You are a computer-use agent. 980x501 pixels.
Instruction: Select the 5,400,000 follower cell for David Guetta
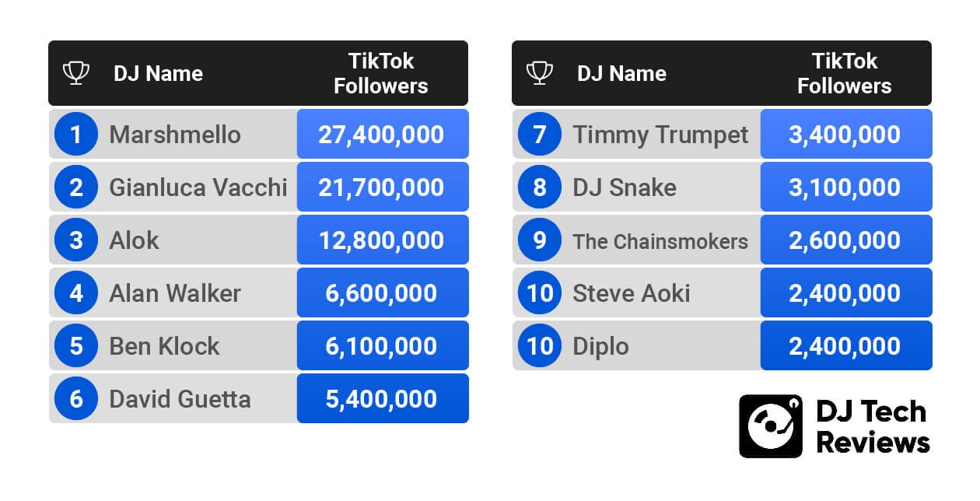pyautogui.click(x=381, y=399)
